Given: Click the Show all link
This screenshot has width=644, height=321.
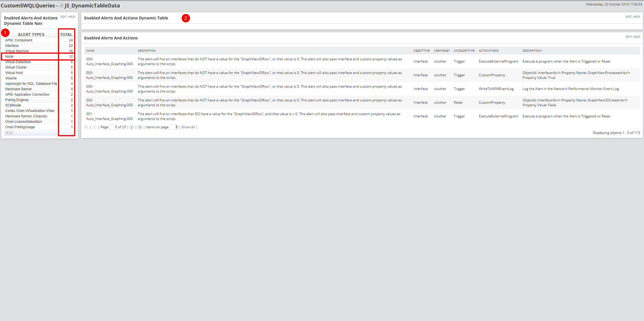Looking at the screenshot, I should pyautogui.click(x=188, y=127).
